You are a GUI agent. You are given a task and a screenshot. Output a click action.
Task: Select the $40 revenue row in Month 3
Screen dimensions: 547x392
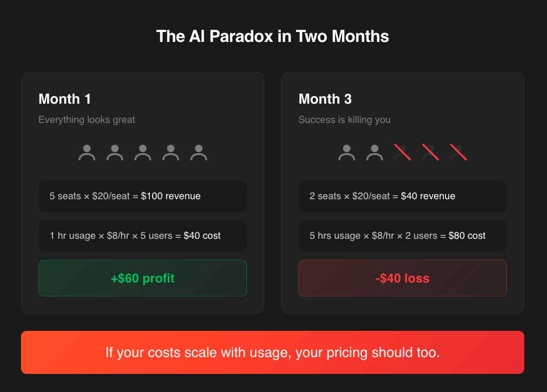403,196
